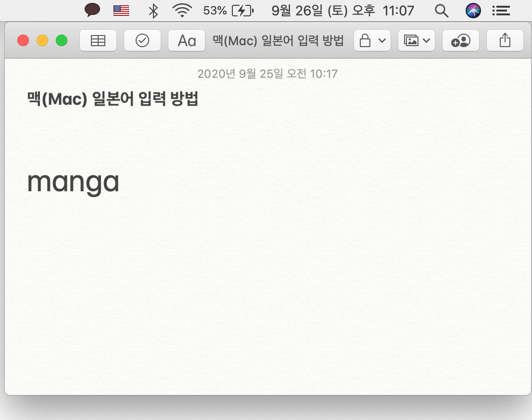Open the Wi-Fi status menu
The width and height of the screenshot is (532, 420).
(x=182, y=11)
